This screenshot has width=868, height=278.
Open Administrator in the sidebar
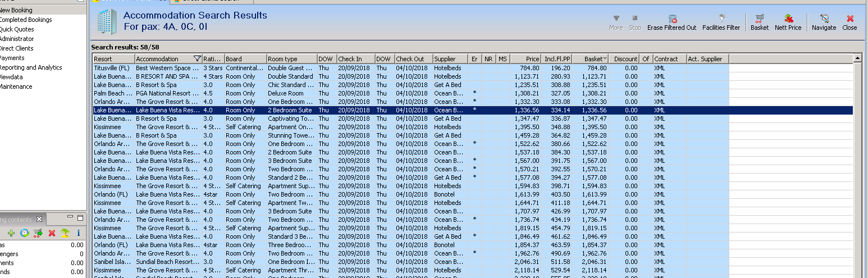[17, 39]
